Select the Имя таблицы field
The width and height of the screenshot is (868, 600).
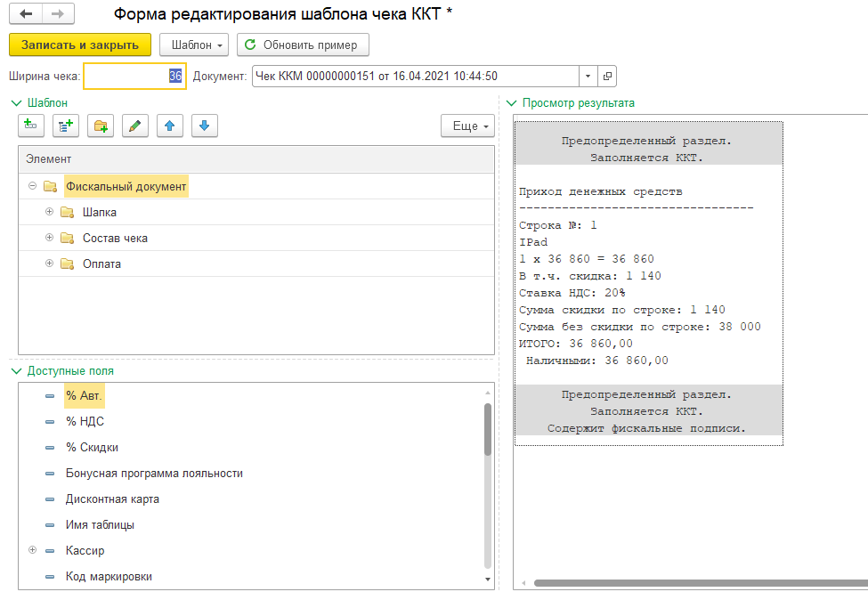click(x=100, y=524)
